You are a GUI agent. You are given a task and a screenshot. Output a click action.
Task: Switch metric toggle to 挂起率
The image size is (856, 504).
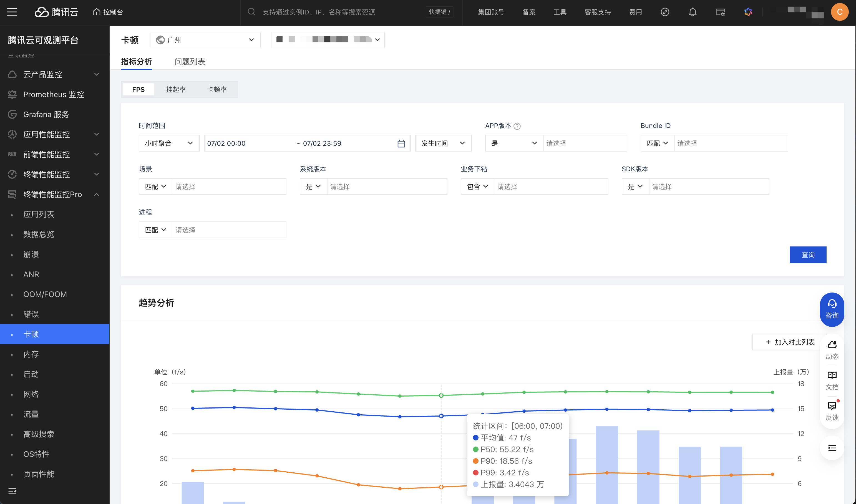176,90
